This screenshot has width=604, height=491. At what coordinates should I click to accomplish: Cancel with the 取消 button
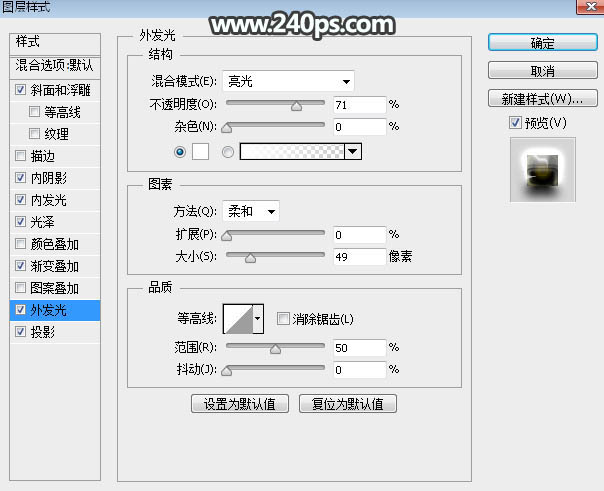click(x=543, y=70)
